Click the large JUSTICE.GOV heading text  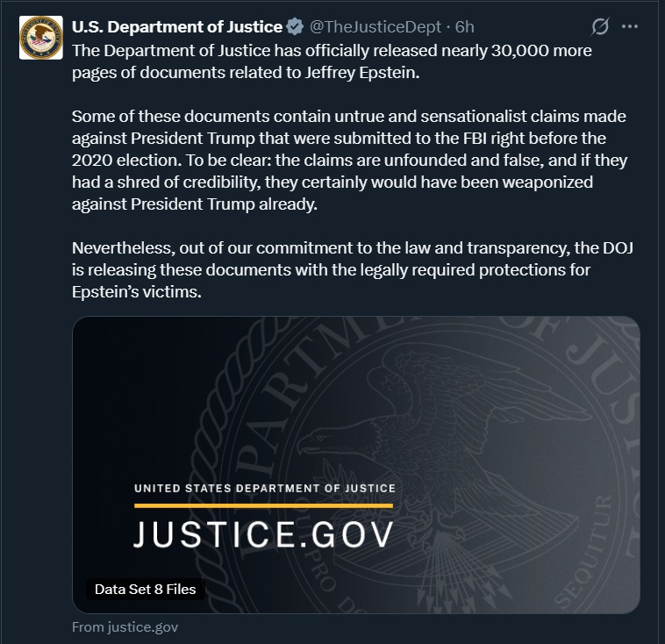coord(264,533)
